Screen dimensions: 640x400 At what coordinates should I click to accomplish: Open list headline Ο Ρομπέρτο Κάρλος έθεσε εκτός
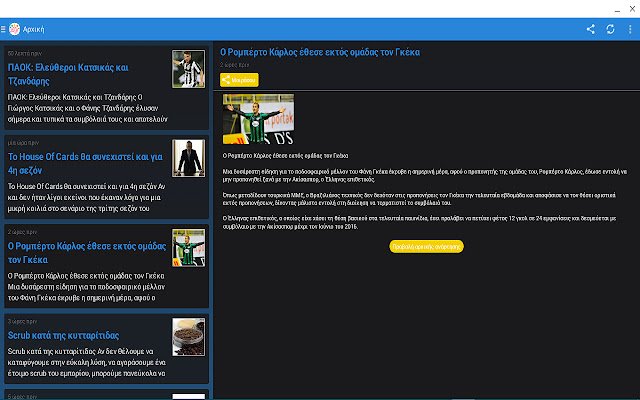[x=87, y=253]
